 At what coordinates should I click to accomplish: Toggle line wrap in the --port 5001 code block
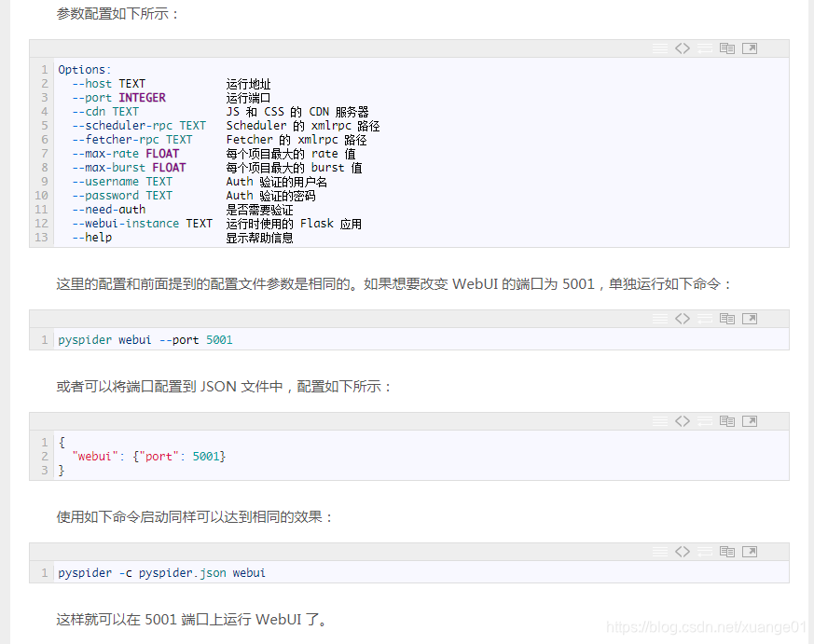705,319
